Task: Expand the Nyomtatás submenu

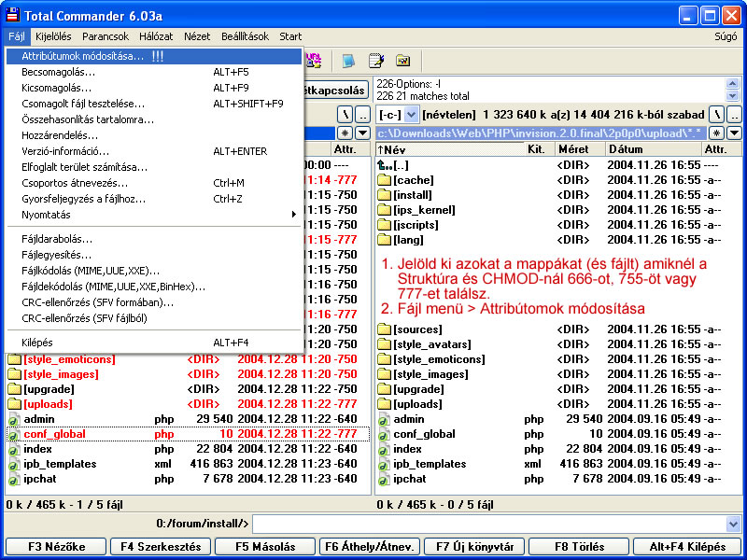Action: (x=293, y=215)
